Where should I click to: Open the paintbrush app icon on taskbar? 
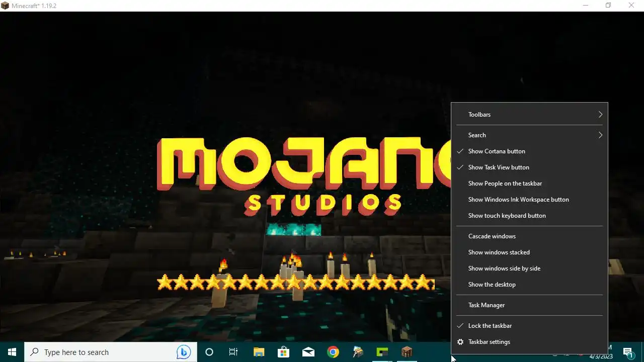pyautogui.click(x=358, y=352)
